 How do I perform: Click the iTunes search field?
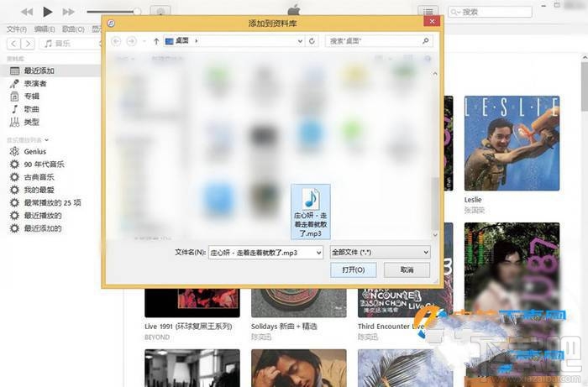click(490, 12)
